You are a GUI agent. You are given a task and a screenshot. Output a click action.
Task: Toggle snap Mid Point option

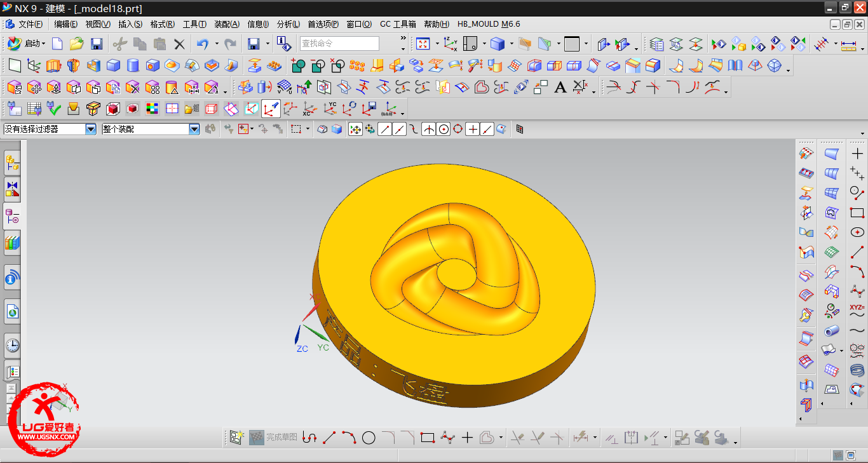tap(399, 129)
